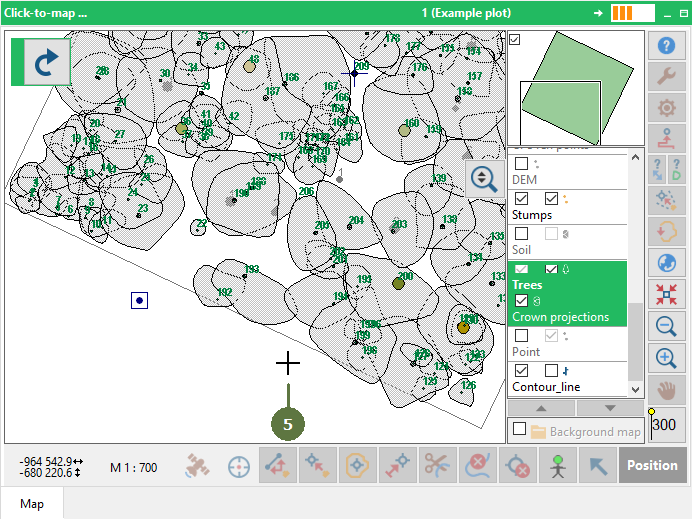This screenshot has width=692, height=519.
Task: Click the magnifier with arrows on map
Action: (484, 178)
